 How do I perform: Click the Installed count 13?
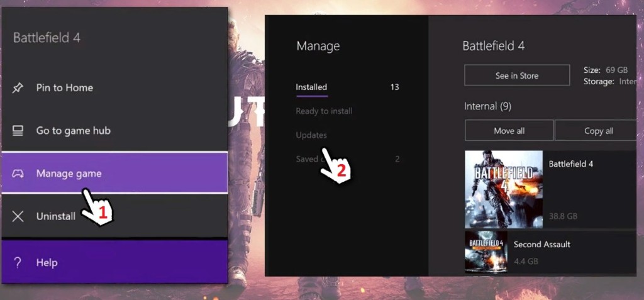pyautogui.click(x=395, y=87)
